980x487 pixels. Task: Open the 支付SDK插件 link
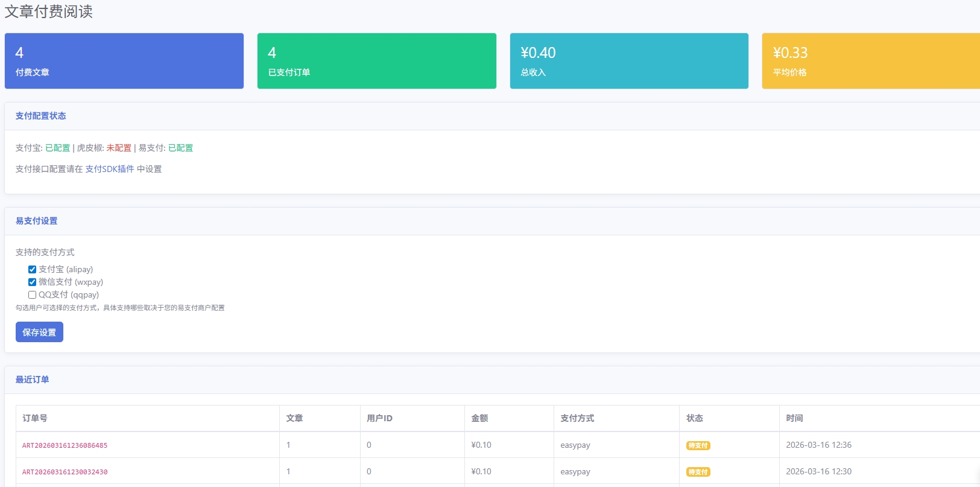click(109, 169)
